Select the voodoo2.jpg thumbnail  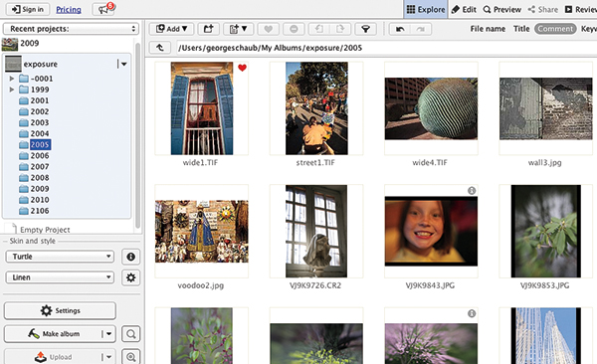201,232
